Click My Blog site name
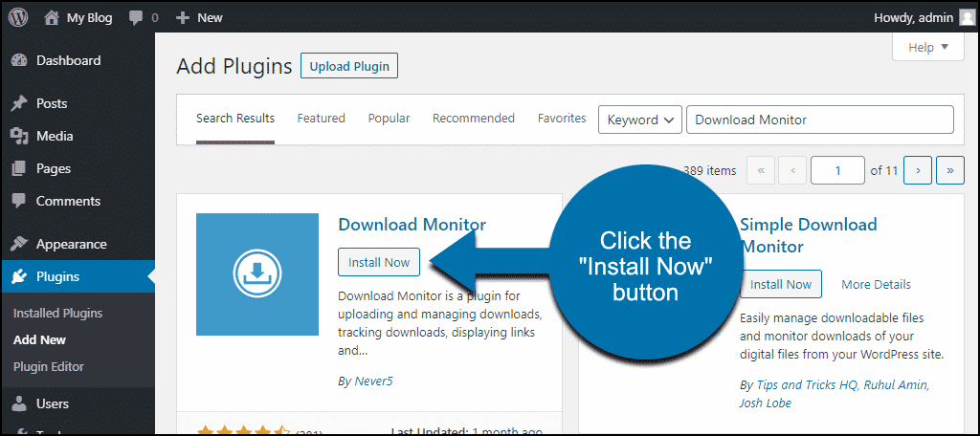Viewport: 980px width, 436px height. pyautogui.click(x=89, y=18)
